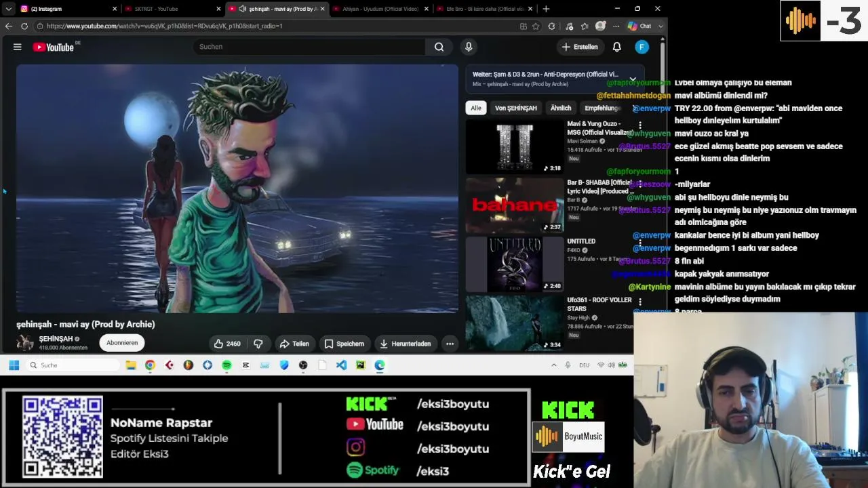The image size is (868, 488).
Task: Reload the page with the refresh icon
Action: pos(24,26)
